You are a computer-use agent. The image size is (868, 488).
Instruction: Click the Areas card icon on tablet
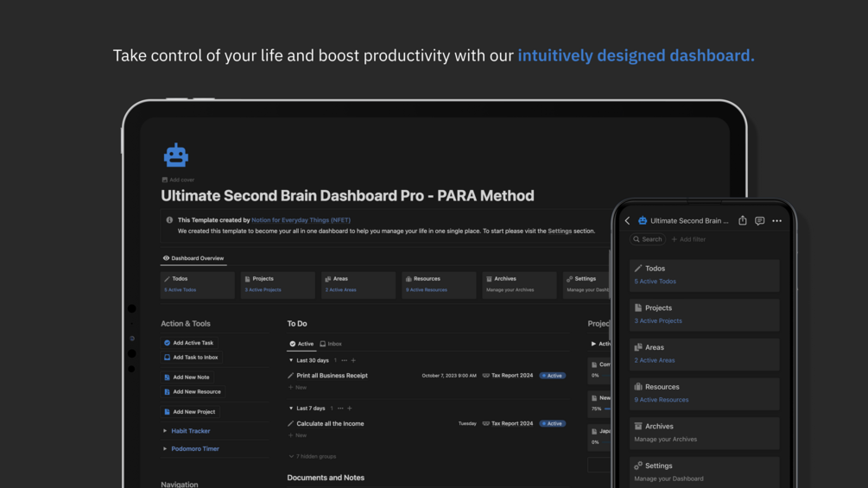pyautogui.click(x=327, y=279)
